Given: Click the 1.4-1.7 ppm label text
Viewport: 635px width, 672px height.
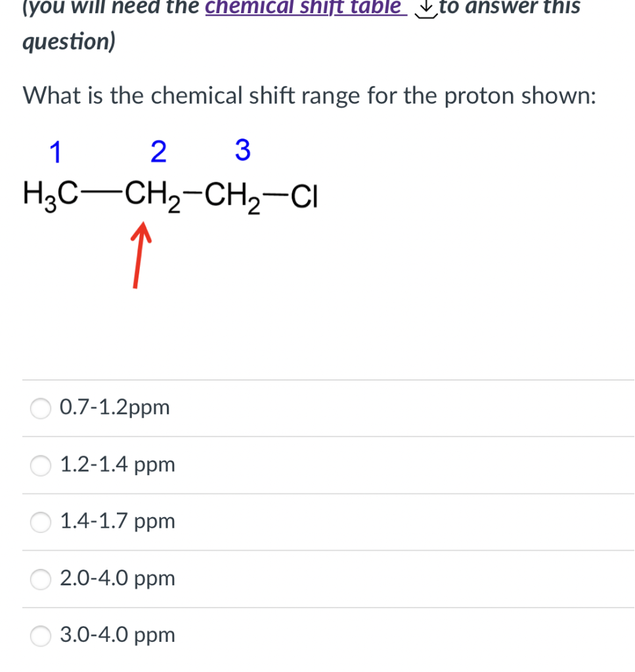Looking at the screenshot, I should [x=117, y=522].
